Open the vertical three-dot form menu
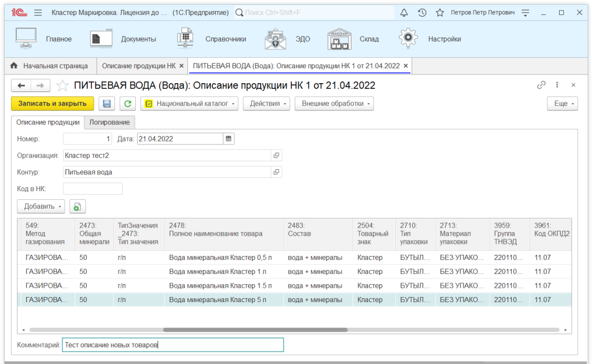Viewport: 592px width, 364px height. [x=557, y=85]
